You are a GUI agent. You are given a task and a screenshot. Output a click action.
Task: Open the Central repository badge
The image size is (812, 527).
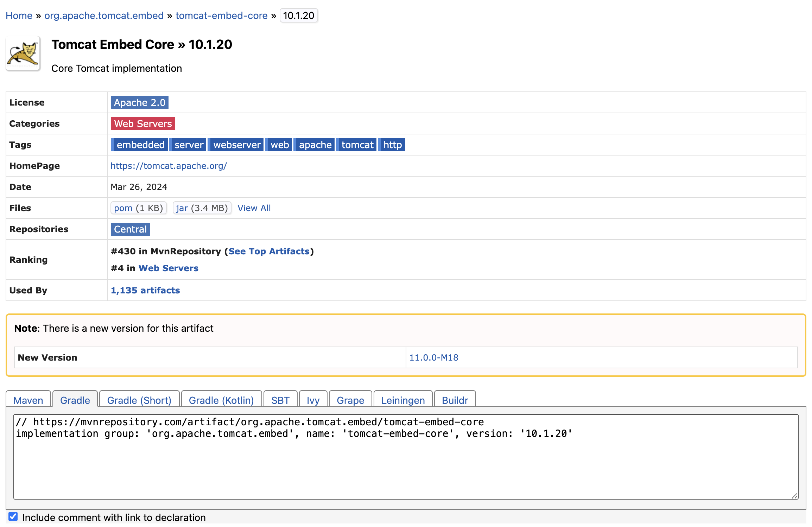131,229
